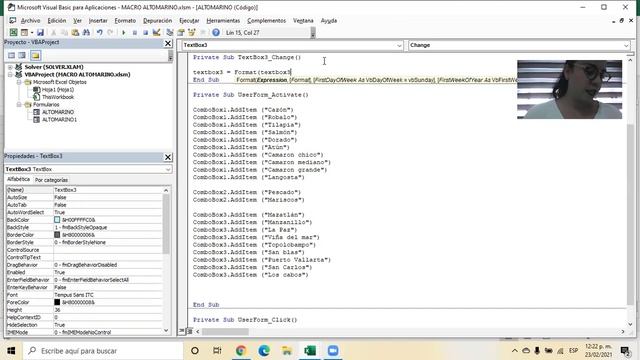Open the Edición menu

(57, 20)
